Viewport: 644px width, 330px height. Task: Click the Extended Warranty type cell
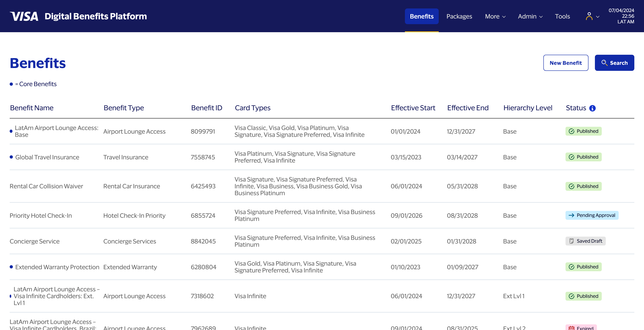click(130, 267)
